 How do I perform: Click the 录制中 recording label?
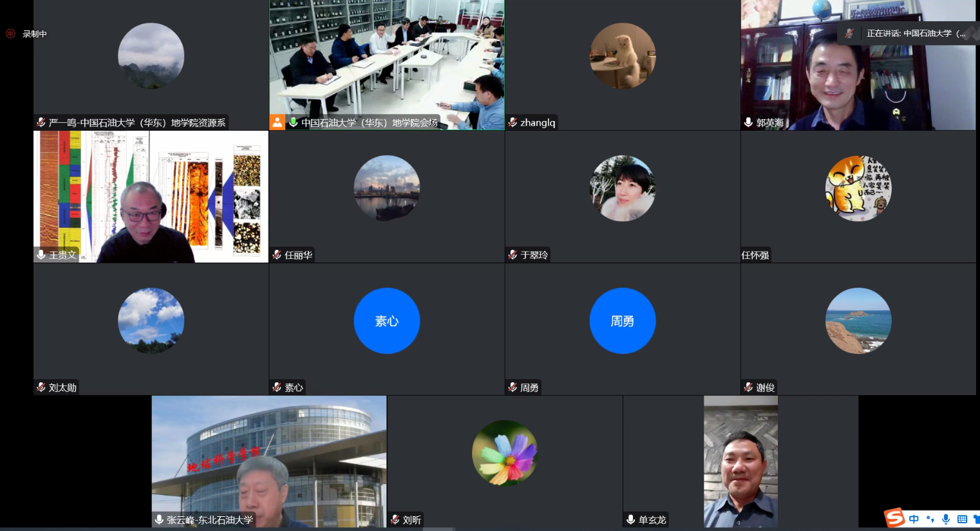35,34
